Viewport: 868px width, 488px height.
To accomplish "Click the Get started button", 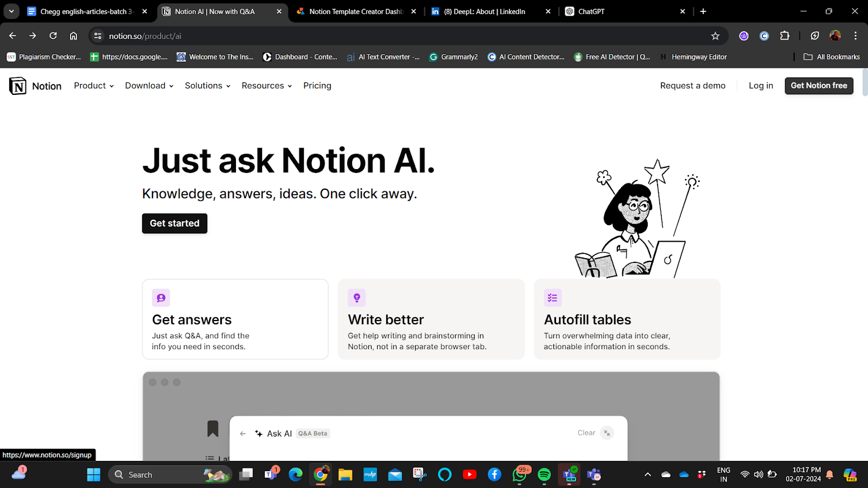I will tap(175, 223).
